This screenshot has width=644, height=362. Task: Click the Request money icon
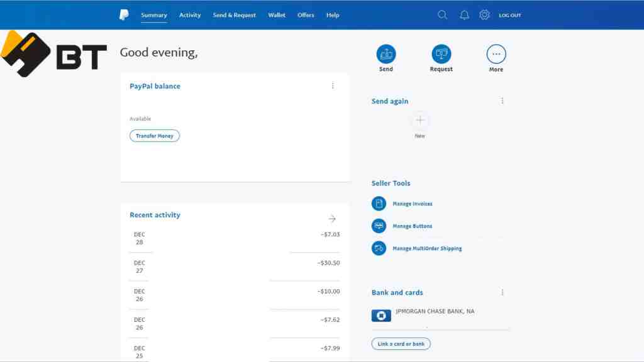point(441,54)
